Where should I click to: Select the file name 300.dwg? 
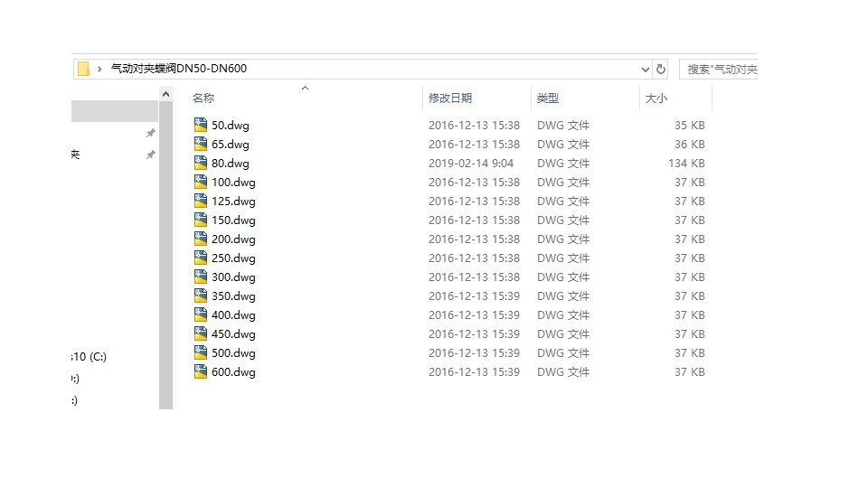(233, 277)
